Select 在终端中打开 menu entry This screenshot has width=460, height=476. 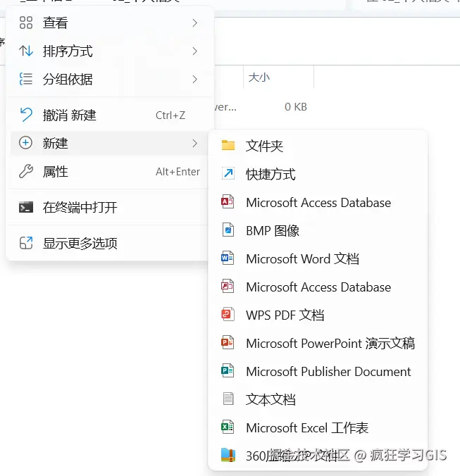(109, 207)
